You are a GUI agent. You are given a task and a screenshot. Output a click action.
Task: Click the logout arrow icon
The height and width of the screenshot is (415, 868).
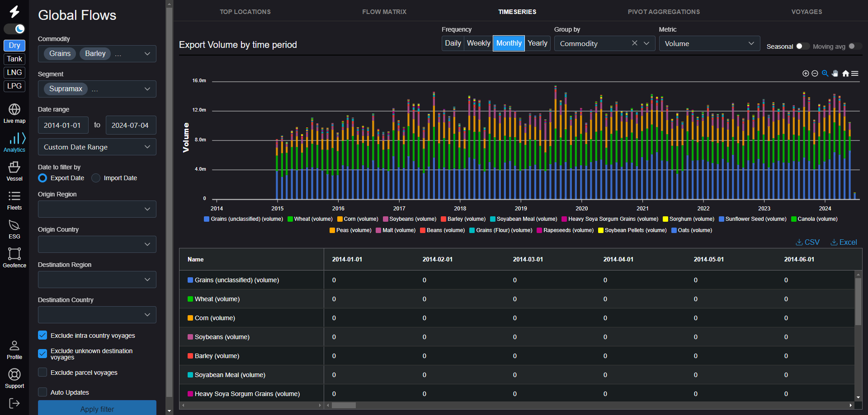(x=14, y=403)
